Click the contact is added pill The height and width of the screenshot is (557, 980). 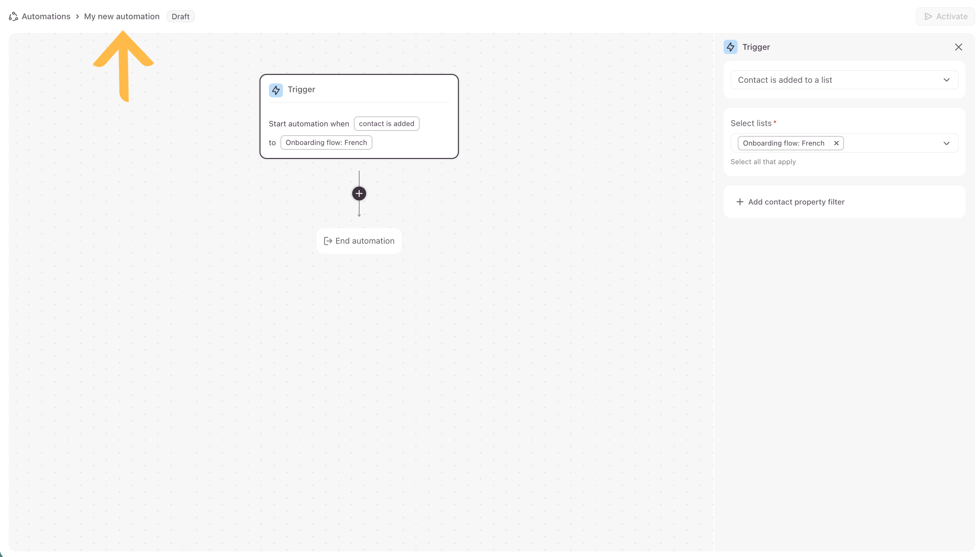click(386, 123)
